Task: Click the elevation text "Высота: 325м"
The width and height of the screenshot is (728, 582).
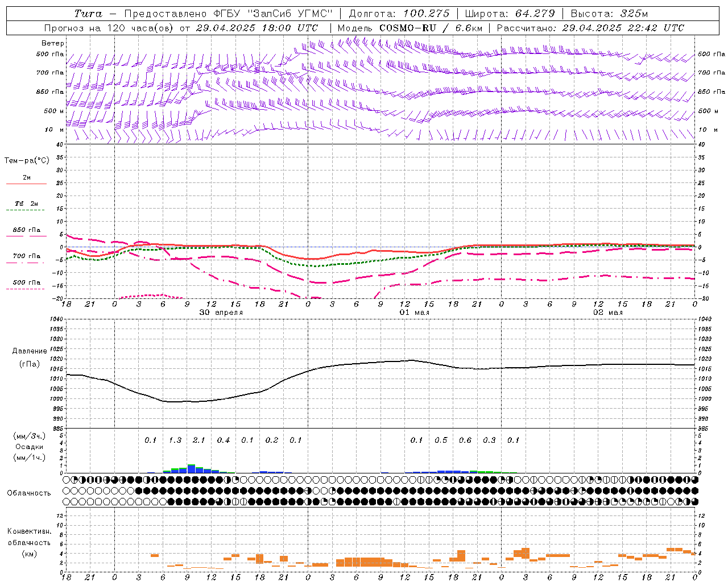Action: click(x=609, y=14)
